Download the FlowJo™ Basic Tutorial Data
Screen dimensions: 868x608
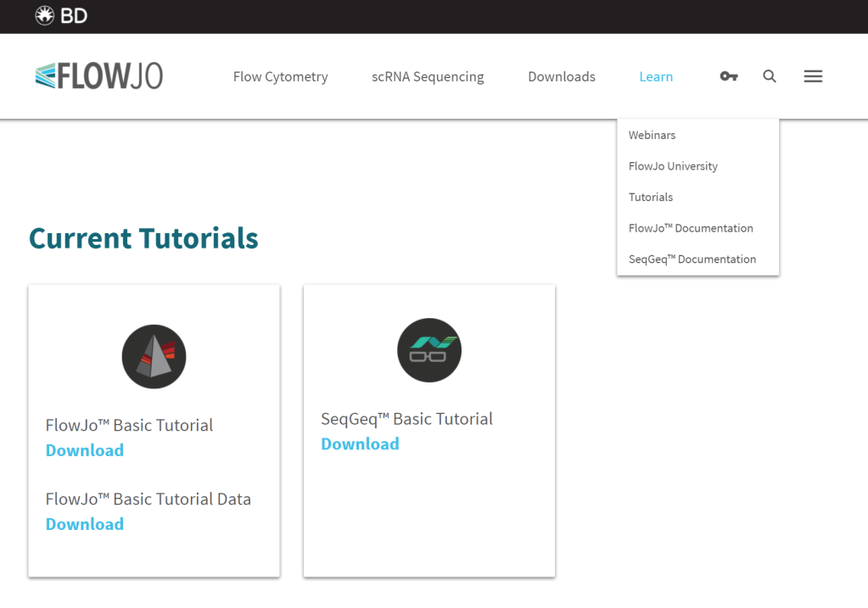point(85,524)
